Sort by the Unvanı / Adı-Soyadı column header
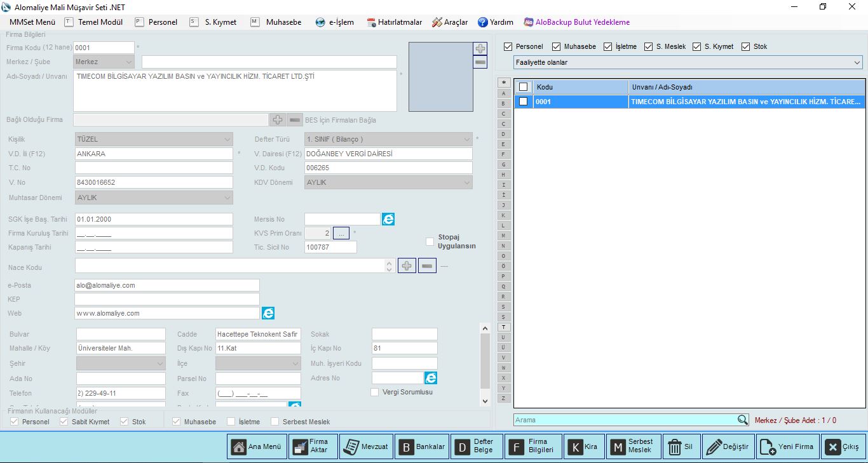The image size is (868, 463). click(x=747, y=87)
